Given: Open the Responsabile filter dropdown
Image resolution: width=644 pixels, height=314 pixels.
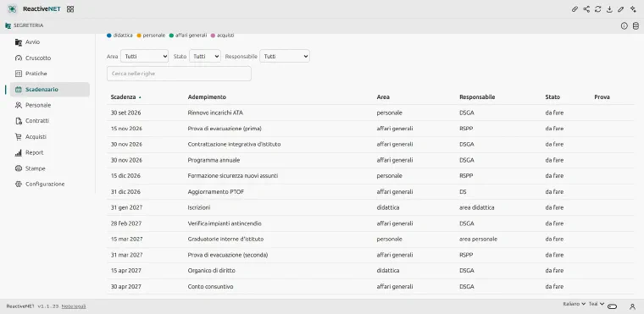Looking at the screenshot, I should click(285, 56).
